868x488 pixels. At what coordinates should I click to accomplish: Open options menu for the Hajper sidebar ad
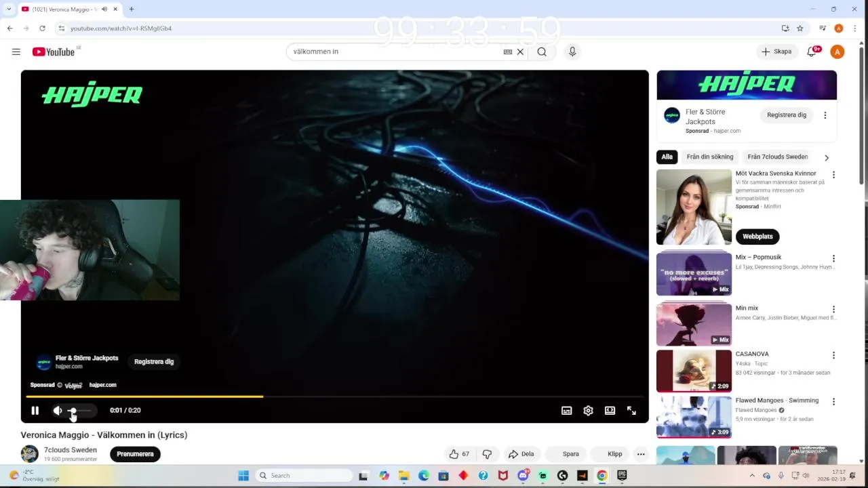click(825, 115)
